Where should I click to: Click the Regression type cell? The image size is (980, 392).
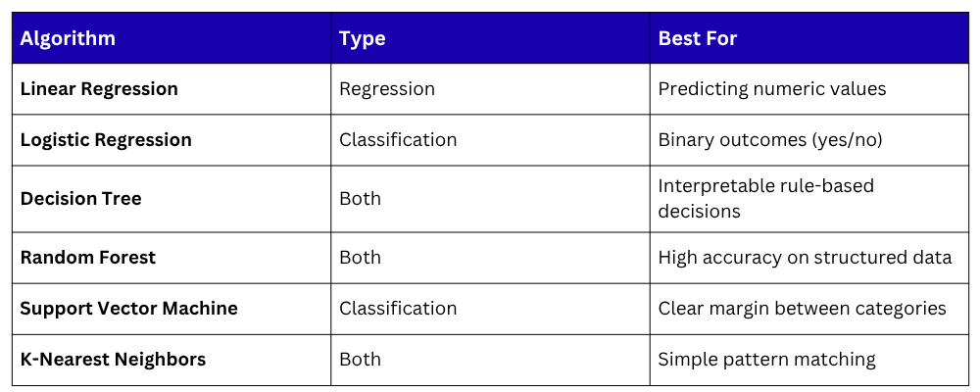[387, 89]
